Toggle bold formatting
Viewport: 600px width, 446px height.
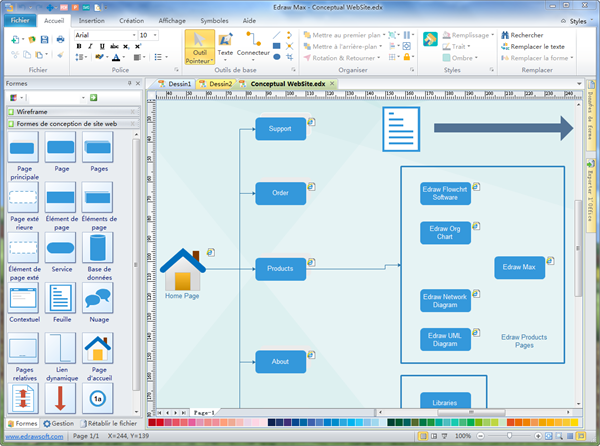[x=79, y=46]
